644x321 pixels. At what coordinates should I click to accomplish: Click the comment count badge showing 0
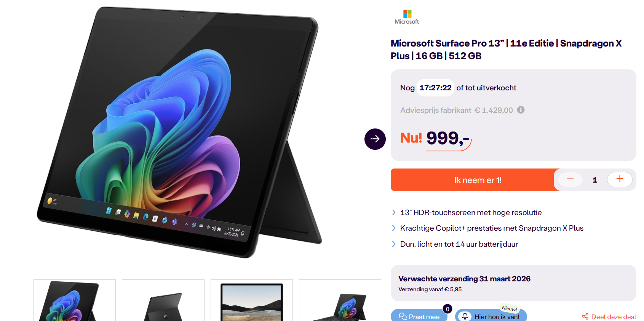tap(447, 309)
